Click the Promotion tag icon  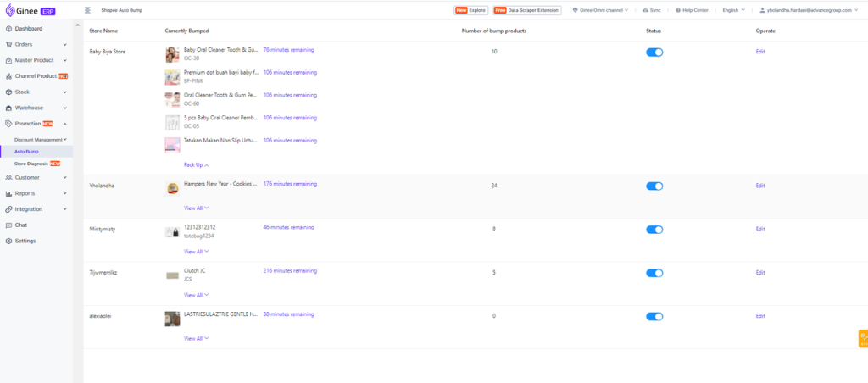(x=8, y=124)
